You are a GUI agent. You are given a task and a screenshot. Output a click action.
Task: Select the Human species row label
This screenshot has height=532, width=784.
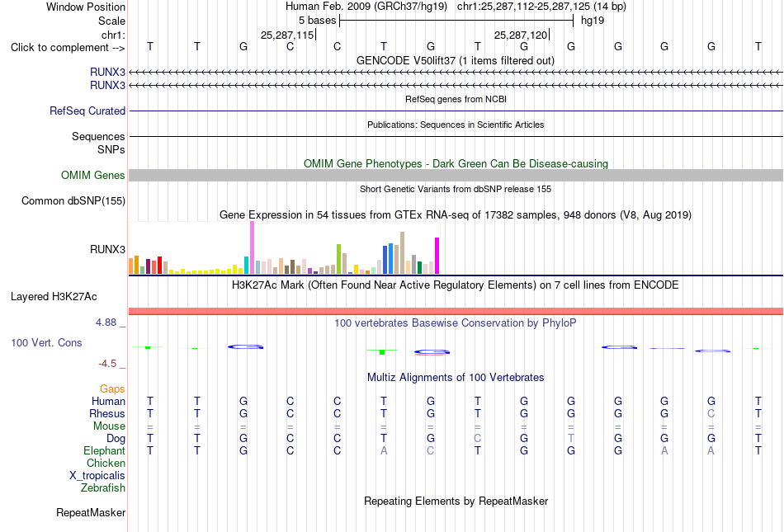tap(108, 401)
